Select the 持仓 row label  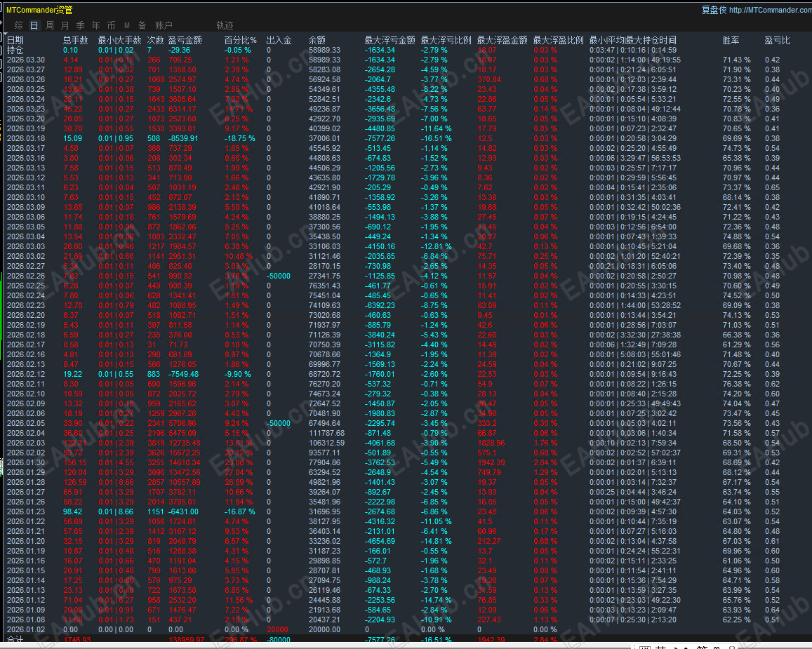[15, 51]
